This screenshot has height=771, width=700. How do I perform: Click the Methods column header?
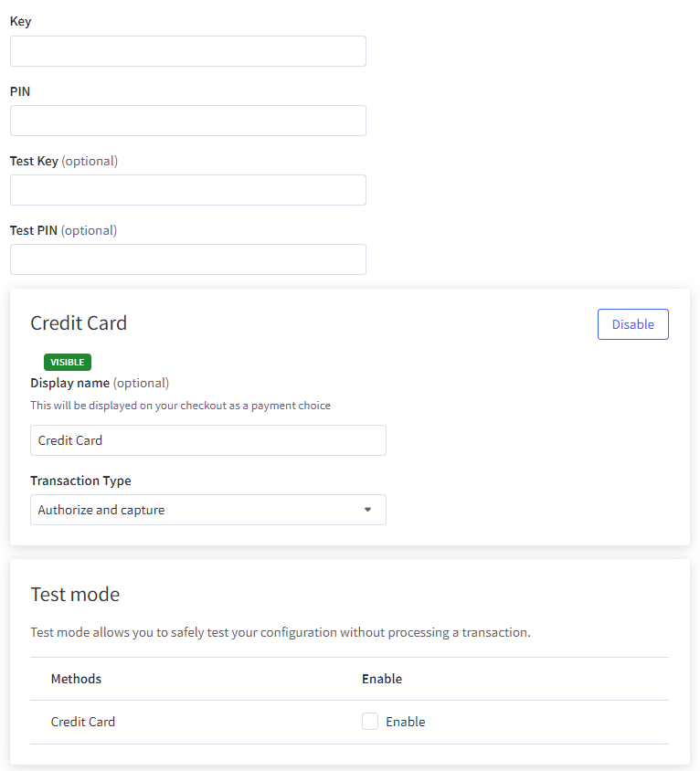[x=76, y=678]
